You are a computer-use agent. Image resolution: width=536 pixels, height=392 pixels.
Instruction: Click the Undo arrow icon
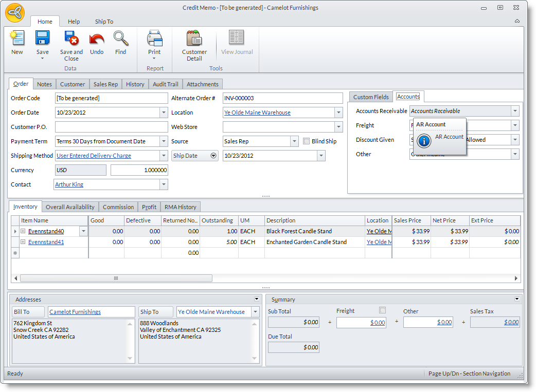click(97, 39)
